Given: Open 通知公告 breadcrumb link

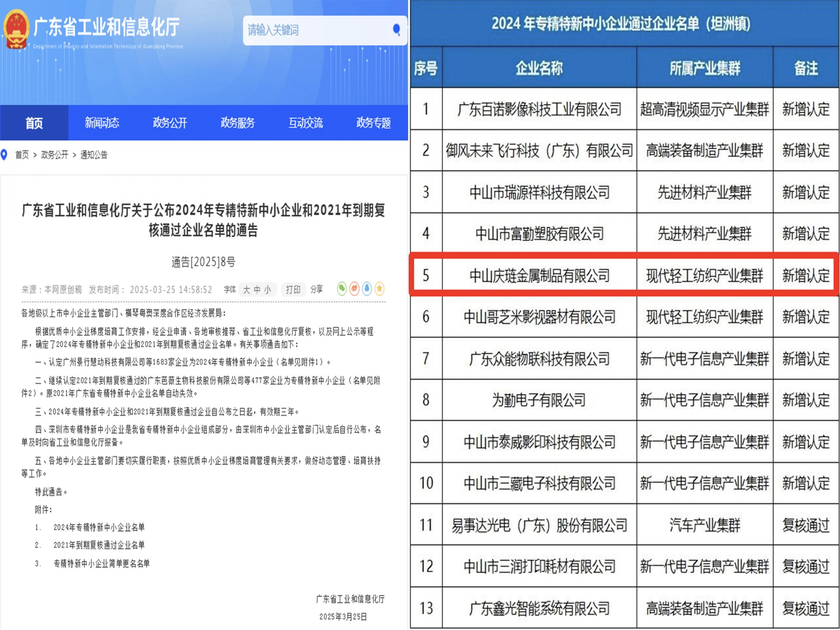Looking at the screenshot, I should point(94,155).
